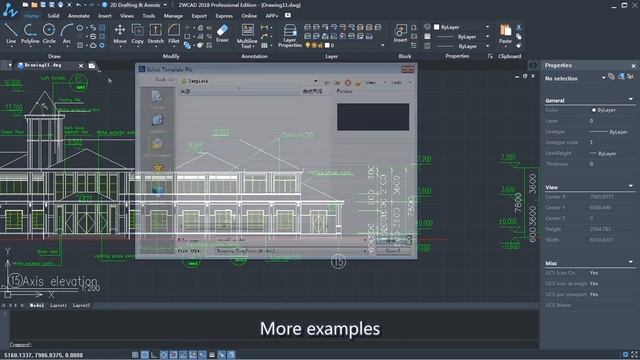Open the Files of type dropdown in dialog

(364, 251)
